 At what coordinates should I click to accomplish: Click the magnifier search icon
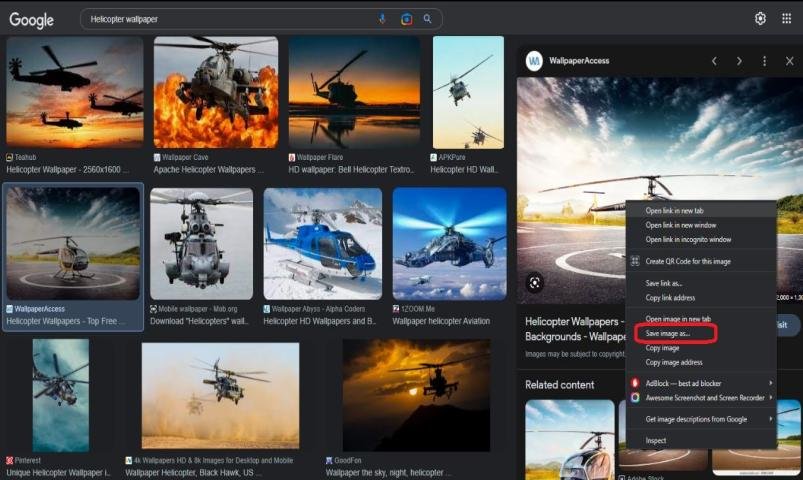point(428,19)
